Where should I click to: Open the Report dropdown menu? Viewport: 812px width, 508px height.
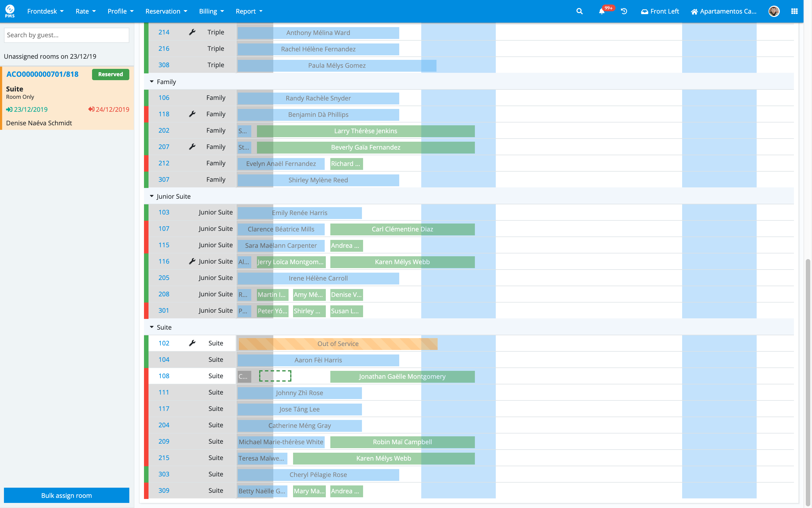pyautogui.click(x=249, y=11)
